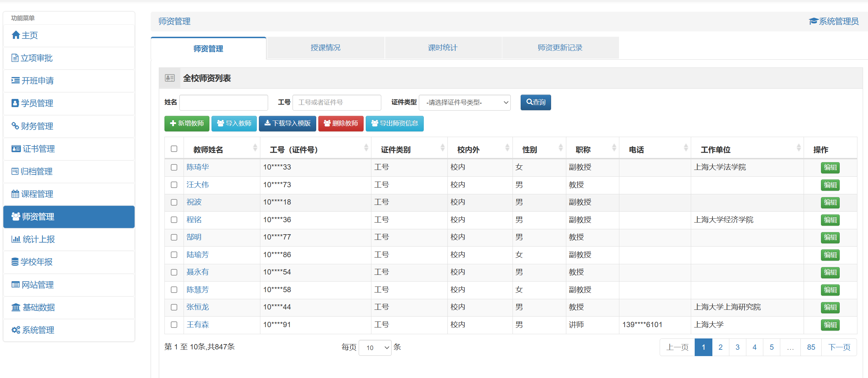The height and width of the screenshot is (378, 868).
Task: Select the 师资管理 tab
Action: coord(208,48)
